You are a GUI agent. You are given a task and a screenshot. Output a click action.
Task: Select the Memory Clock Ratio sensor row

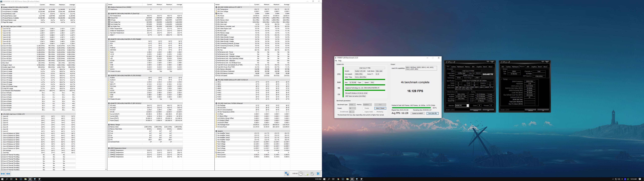coord(145,129)
